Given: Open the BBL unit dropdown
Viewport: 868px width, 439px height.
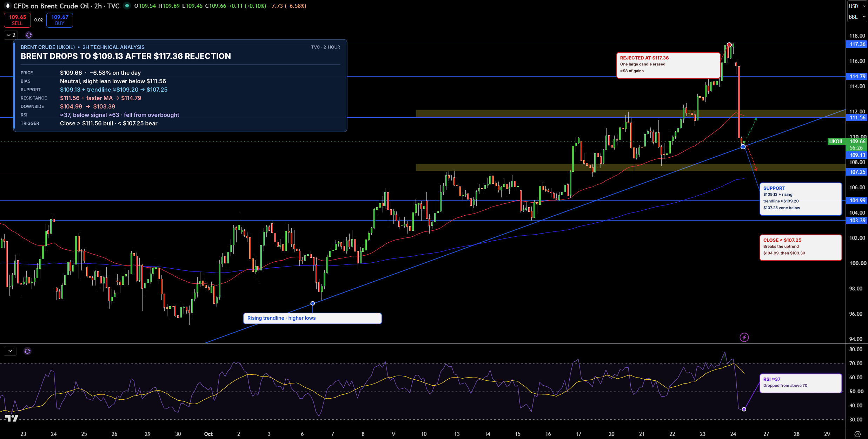Looking at the screenshot, I should click(857, 17).
